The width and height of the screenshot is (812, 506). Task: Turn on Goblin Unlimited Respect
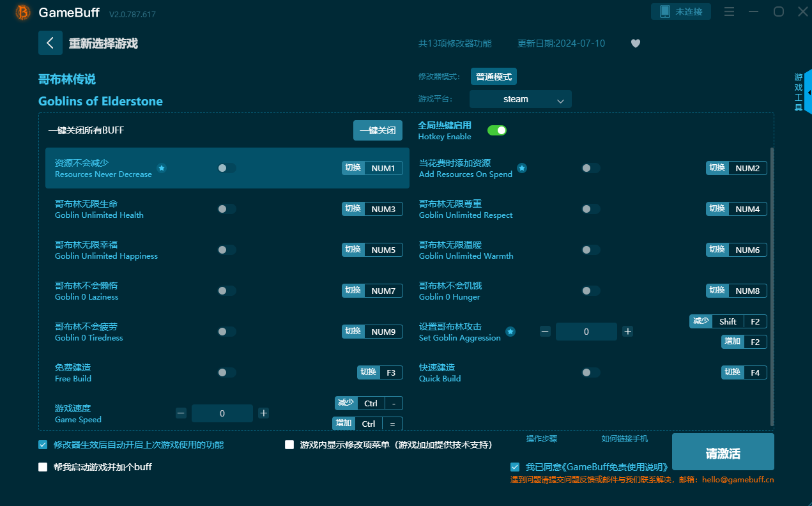pos(590,209)
